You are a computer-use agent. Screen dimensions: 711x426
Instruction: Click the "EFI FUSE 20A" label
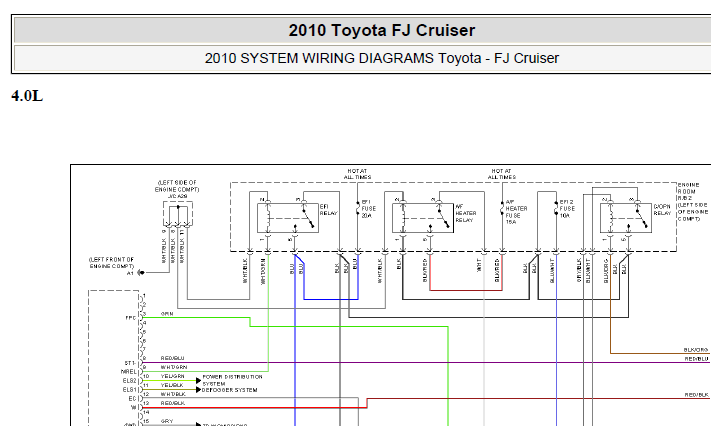tap(368, 209)
